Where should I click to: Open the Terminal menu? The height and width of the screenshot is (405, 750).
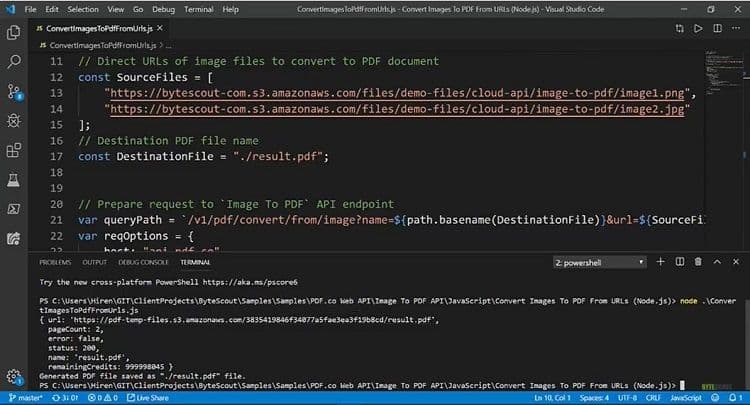(x=198, y=8)
